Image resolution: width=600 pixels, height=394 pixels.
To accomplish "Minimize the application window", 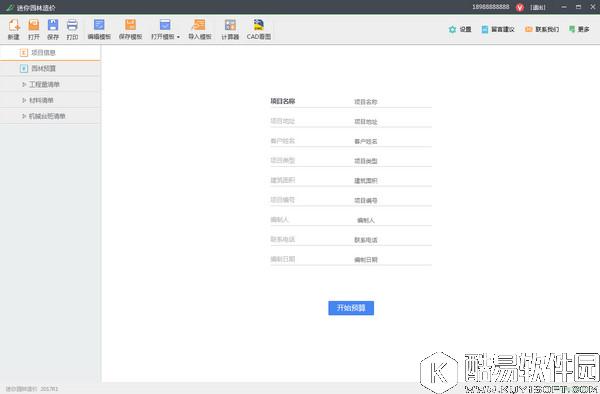I will tap(564, 7).
